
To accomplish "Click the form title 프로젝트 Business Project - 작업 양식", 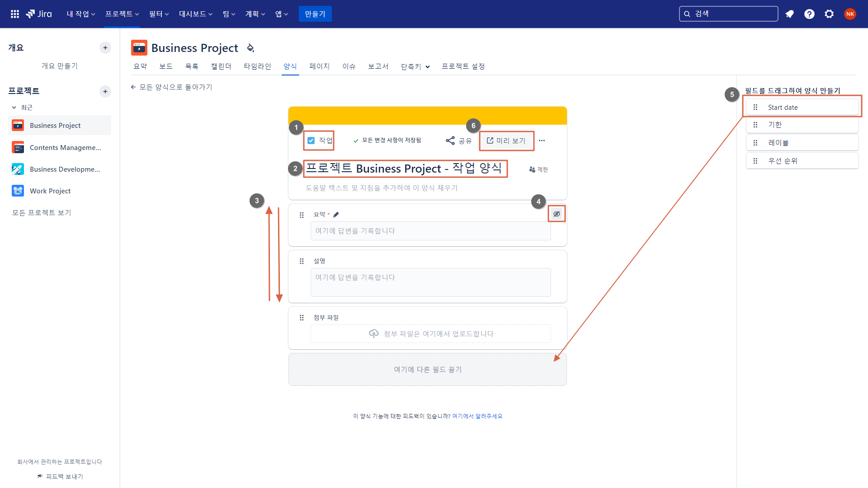I will point(404,169).
